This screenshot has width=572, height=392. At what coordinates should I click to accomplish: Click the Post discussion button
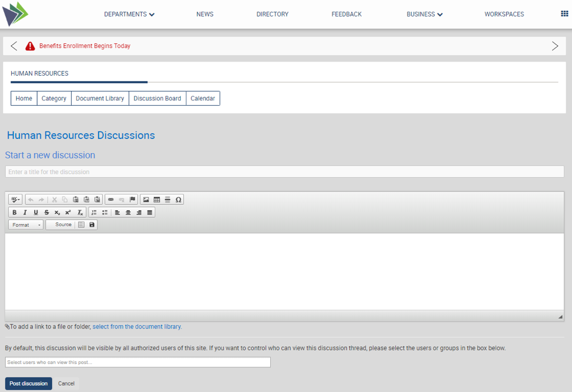pos(29,384)
